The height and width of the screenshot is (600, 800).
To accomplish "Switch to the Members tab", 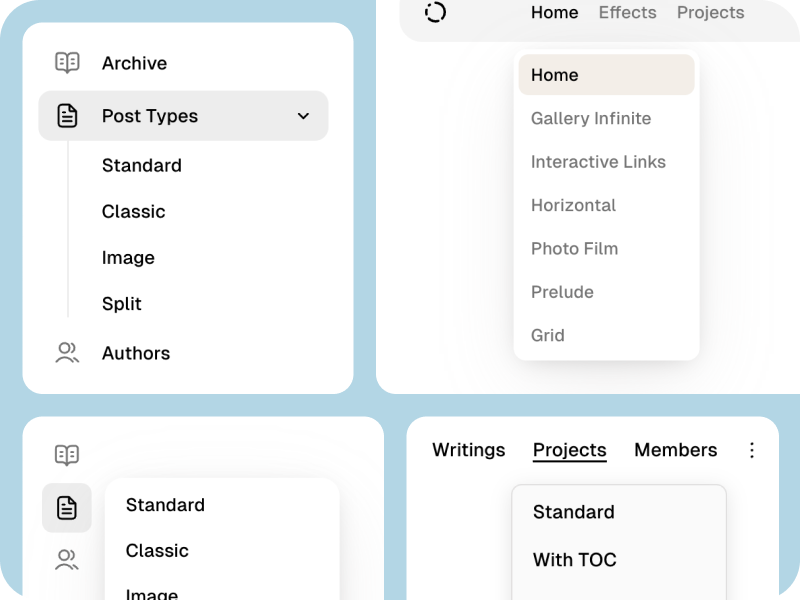I will tap(676, 450).
